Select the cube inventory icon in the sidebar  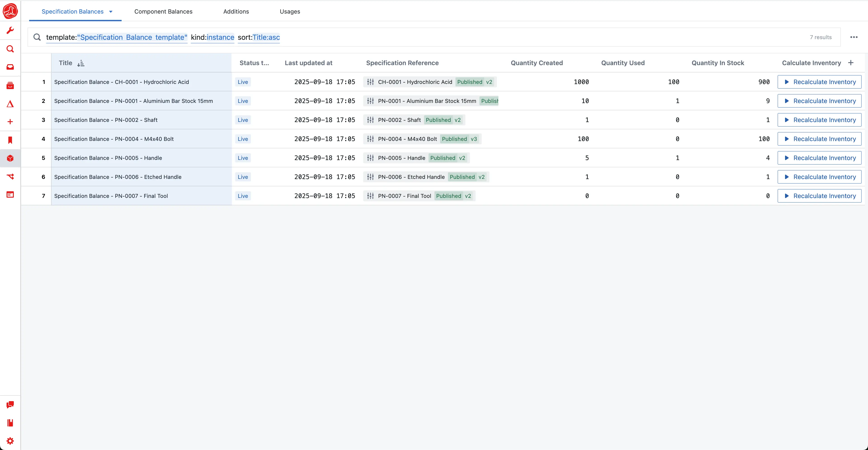point(10,158)
